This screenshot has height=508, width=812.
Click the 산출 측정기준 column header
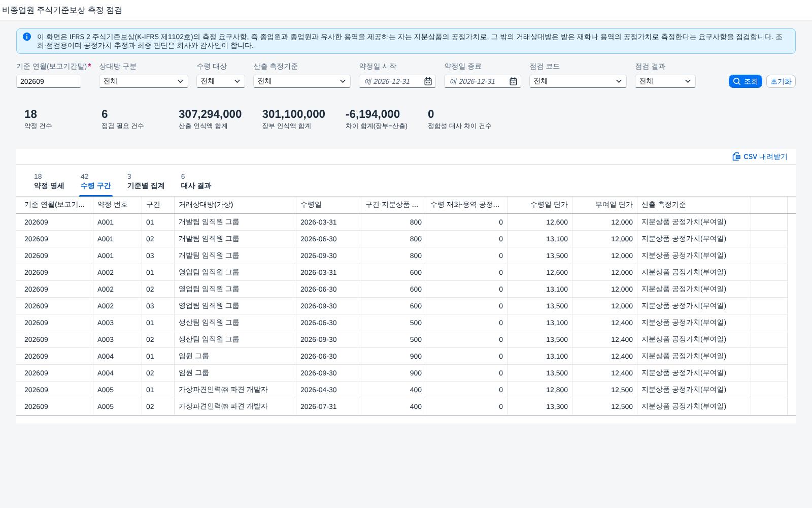694,205
